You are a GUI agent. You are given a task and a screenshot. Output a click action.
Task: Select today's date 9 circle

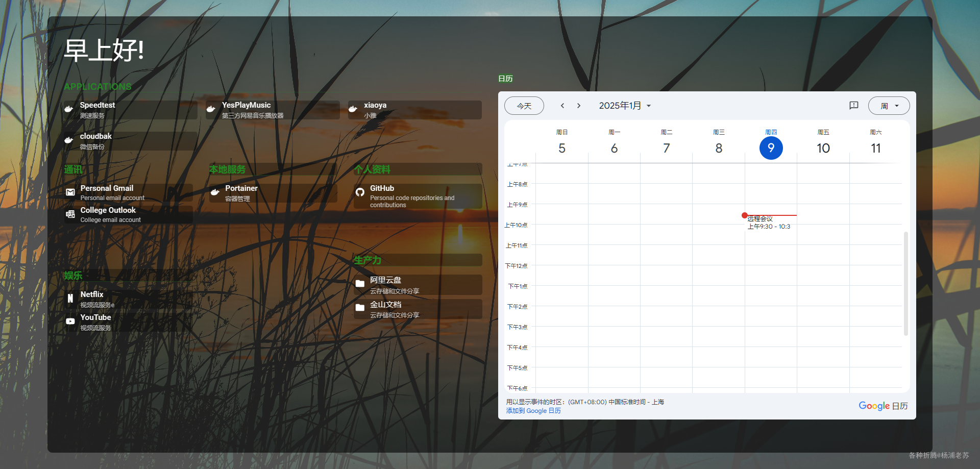(x=771, y=148)
